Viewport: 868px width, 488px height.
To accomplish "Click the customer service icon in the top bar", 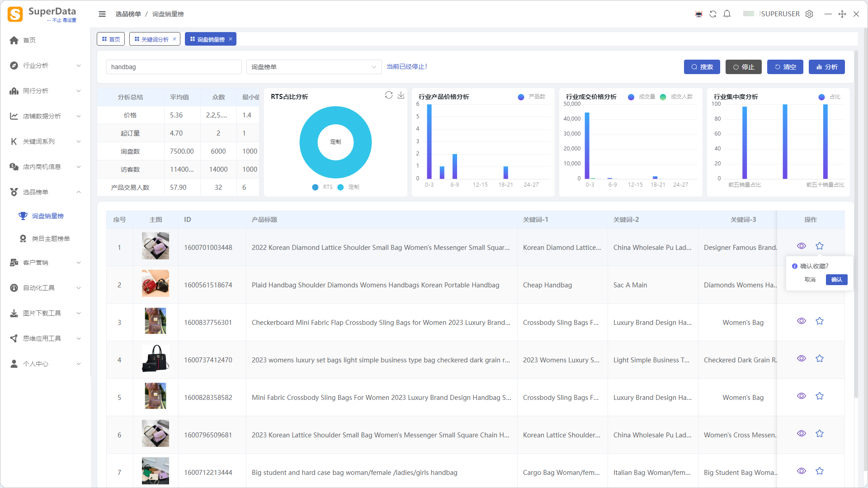I will [x=699, y=14].
